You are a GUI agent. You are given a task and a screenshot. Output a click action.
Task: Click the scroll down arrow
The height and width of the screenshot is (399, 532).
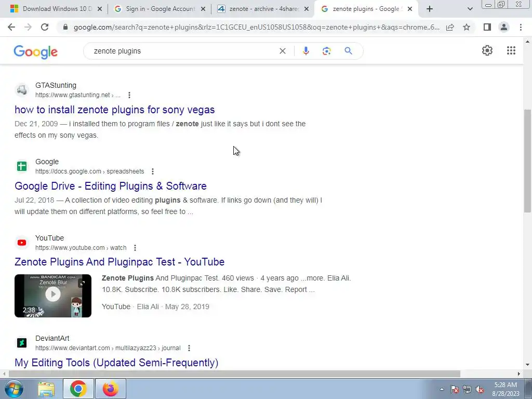click(527, 365)
